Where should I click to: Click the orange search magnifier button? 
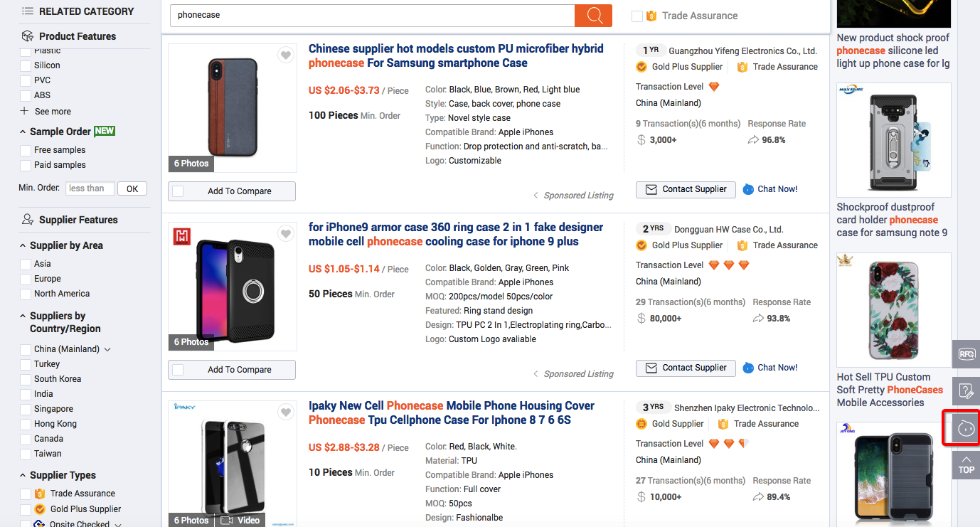pyautogui.click(x=593, y=16)
